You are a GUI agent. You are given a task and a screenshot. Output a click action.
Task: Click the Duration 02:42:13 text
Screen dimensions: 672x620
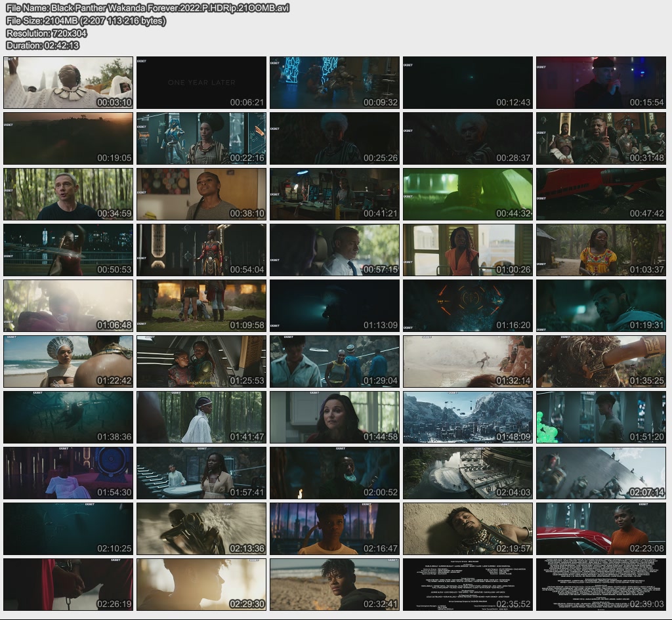(x=43, y=45)
